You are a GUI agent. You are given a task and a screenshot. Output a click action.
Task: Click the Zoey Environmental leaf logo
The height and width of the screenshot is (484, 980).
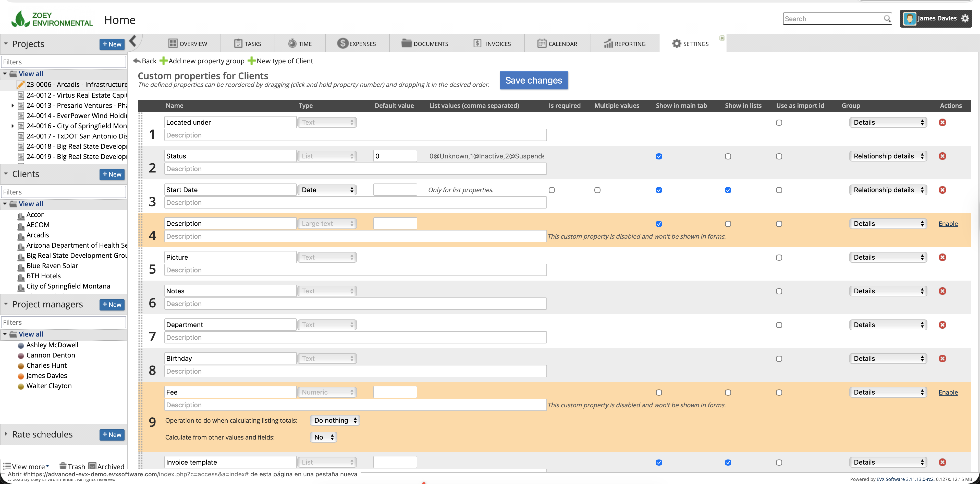tap(20, 19)
